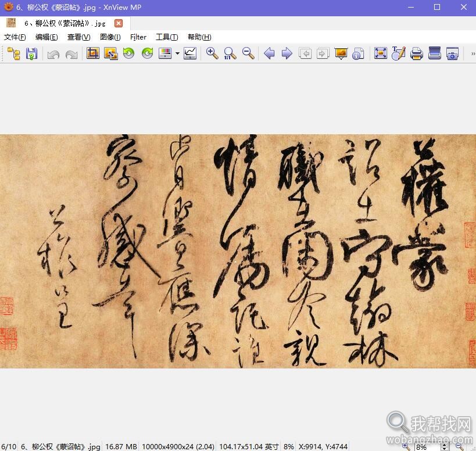Click the toolbar Zoom Out magnifier

pyautogui.click(x=248, y=53)
